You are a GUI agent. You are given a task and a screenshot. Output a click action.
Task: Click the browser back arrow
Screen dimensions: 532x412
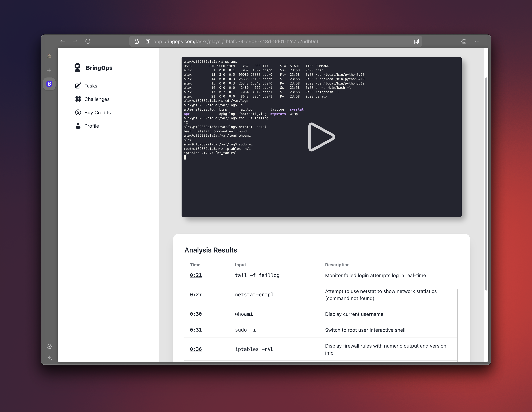tap(63, 41)
